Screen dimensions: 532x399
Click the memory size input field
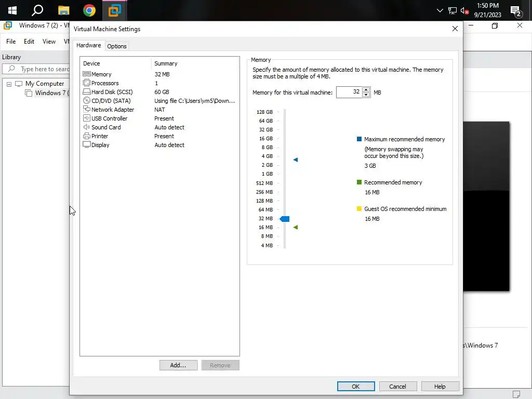(349, 92)
